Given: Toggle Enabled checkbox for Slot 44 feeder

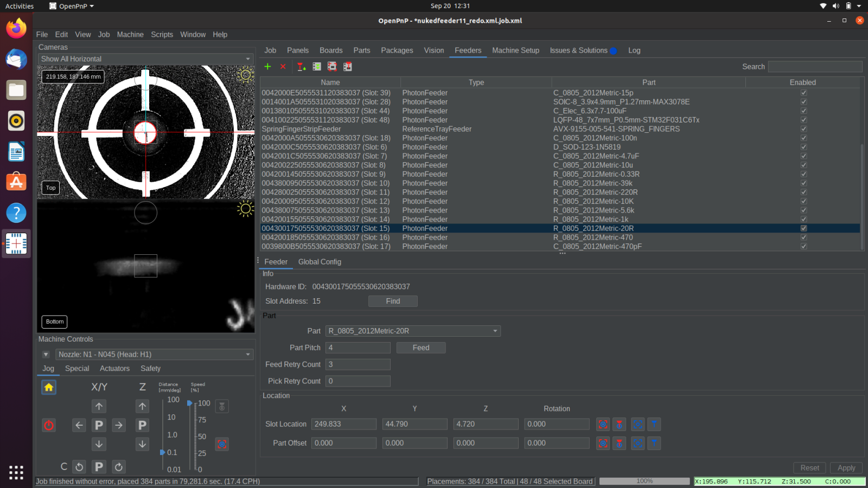Looking at the screenshot, I should click(x=803, y=111).
